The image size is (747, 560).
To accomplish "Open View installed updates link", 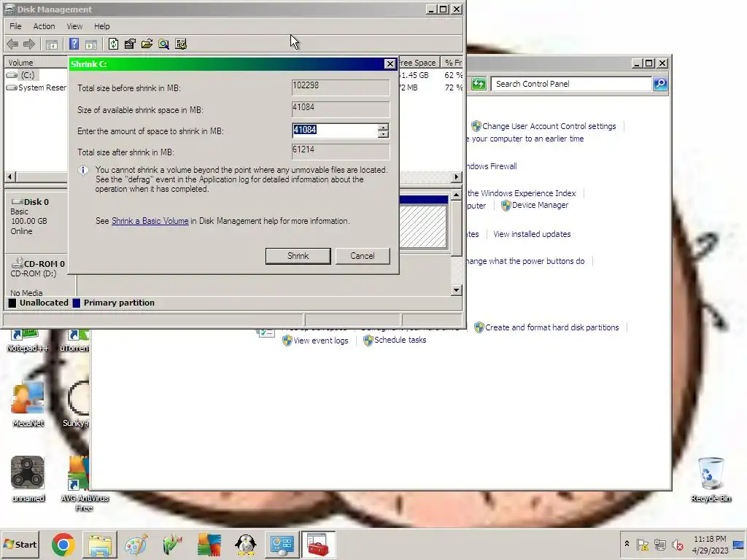I will pyautogui.click(x=532, y=234).
